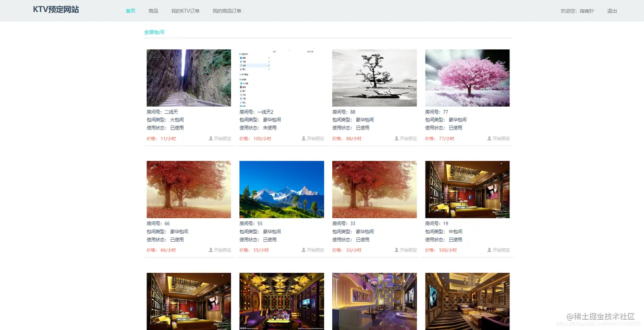Go to 我的商品订单 page
Image resolution: width=644 pixels, height=330 pixels.
(x=227, y=11)
